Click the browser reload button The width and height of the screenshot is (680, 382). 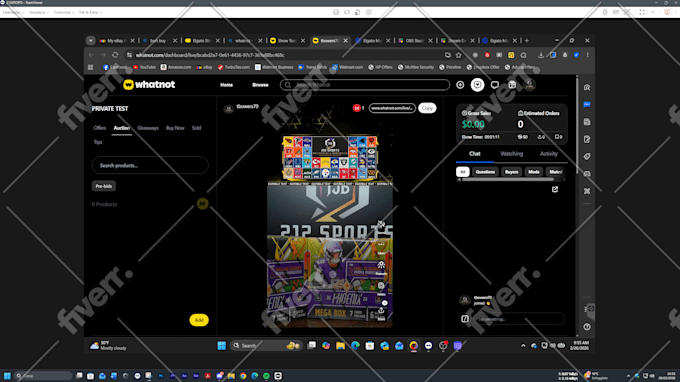pyautogui.click(x=115, y=55)
